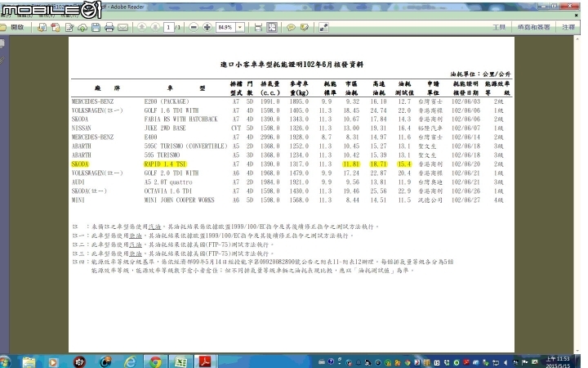Click highlighted 11.81 city consumption value
Screen dimensions: 588x368
tap(350, 164)
